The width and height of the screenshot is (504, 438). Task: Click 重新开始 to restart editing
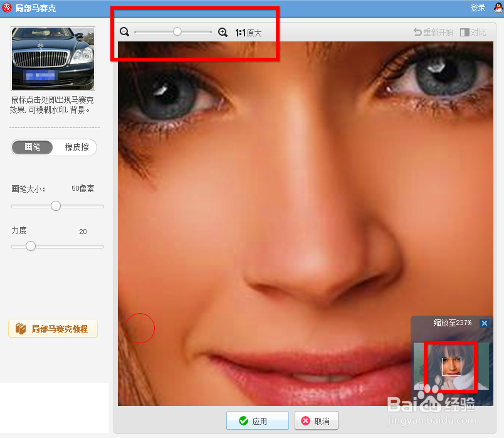pos(433,32)
